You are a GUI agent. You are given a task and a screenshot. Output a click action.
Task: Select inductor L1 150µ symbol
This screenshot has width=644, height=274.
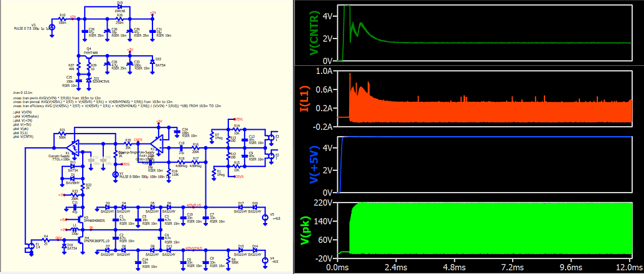coord(74,230)
